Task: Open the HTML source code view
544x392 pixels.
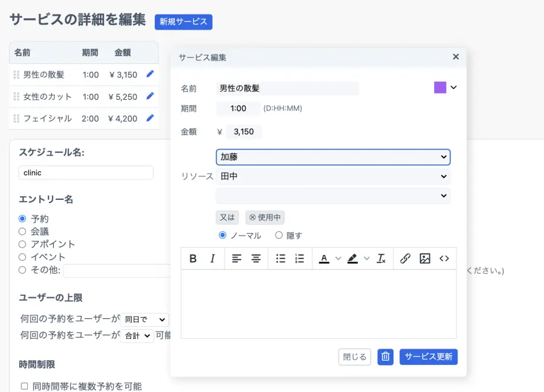Action: (x=444, y=259)
